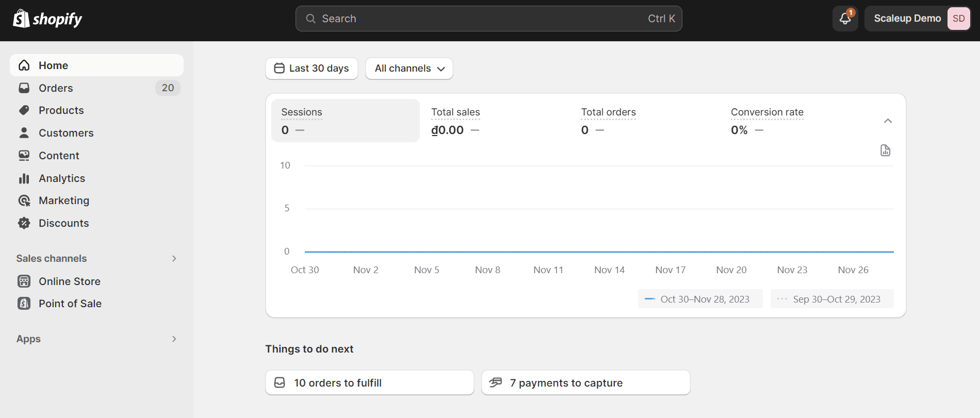980x418 pixels.
Task: Click the đ0.00 total sales value
Action: pyautogui.click(x=447, y=130)
